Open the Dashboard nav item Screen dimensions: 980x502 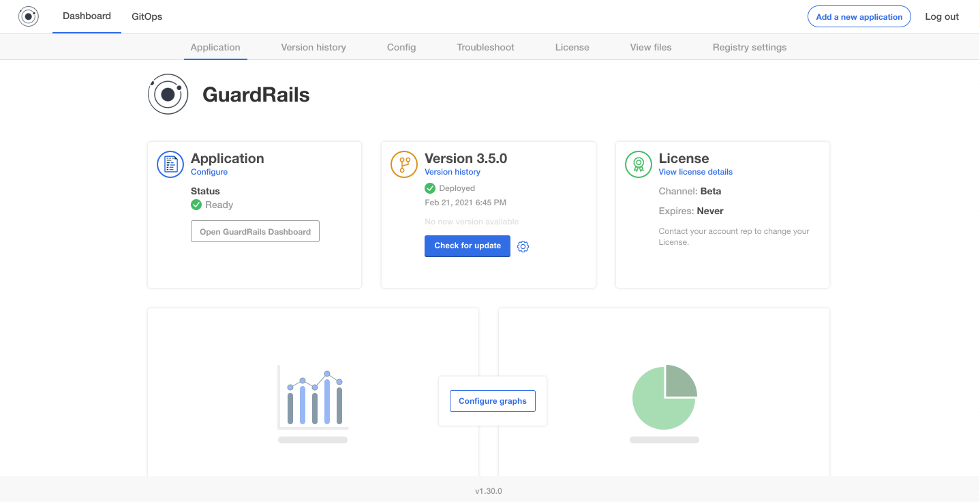coord(87,16)
